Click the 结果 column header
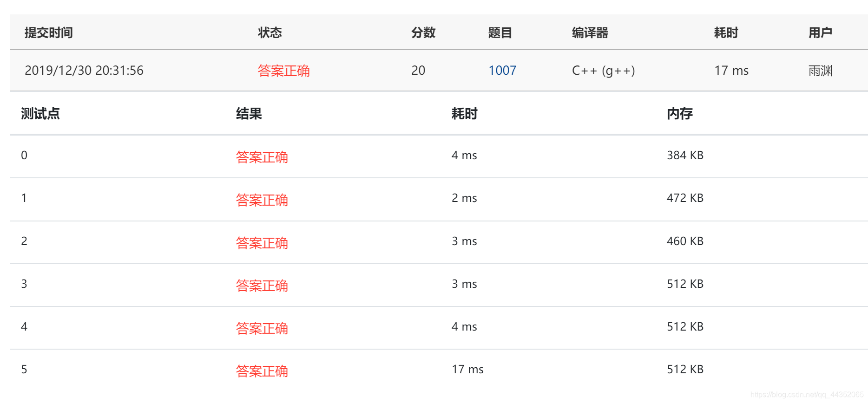This screenshot has height=403, width=868. (x=249, y=113)
